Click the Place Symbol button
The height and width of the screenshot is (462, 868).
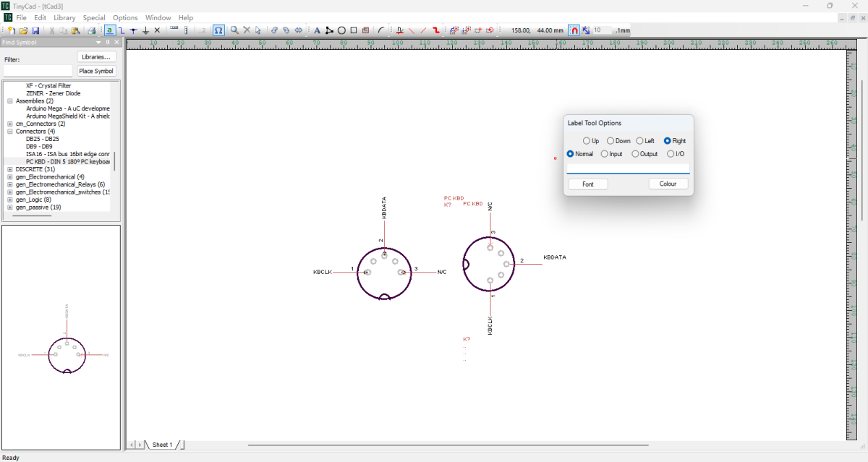pyautogui.click(x=96, y=71)
